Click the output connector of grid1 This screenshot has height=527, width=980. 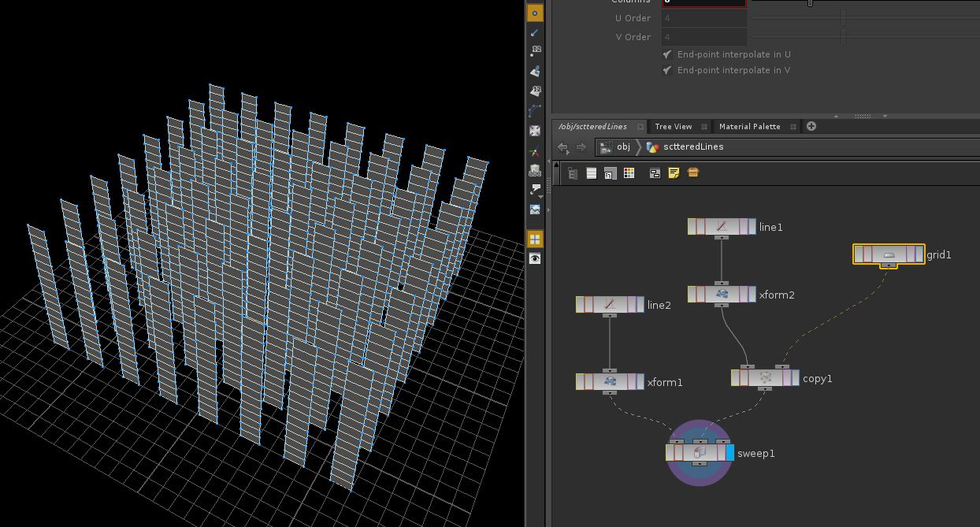point(889,265)
